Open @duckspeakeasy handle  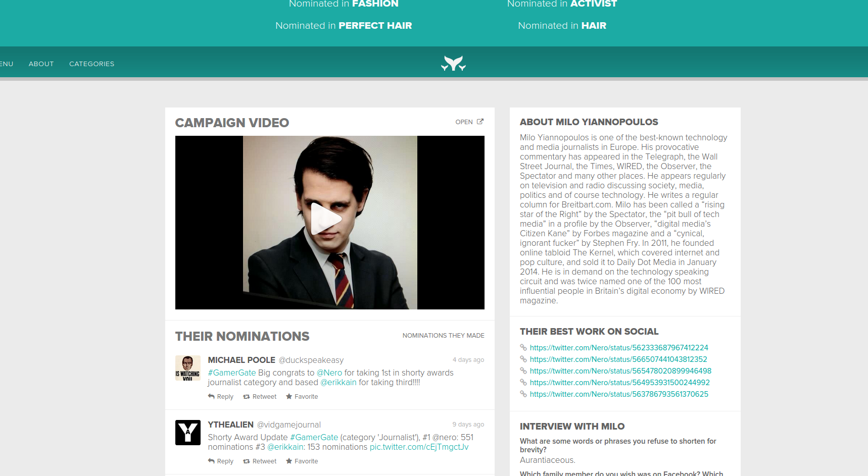click(x=311, y=360)
